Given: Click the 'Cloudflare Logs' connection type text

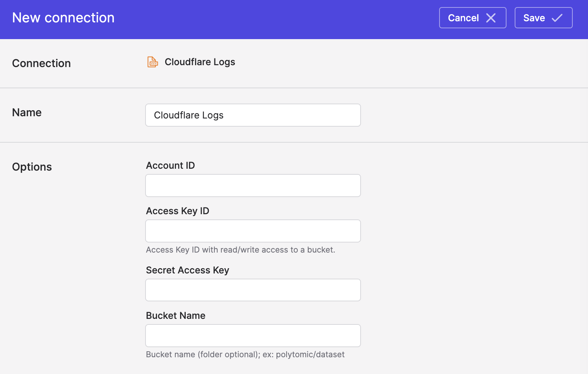Looking at the screenshot, I should point(200,62).
